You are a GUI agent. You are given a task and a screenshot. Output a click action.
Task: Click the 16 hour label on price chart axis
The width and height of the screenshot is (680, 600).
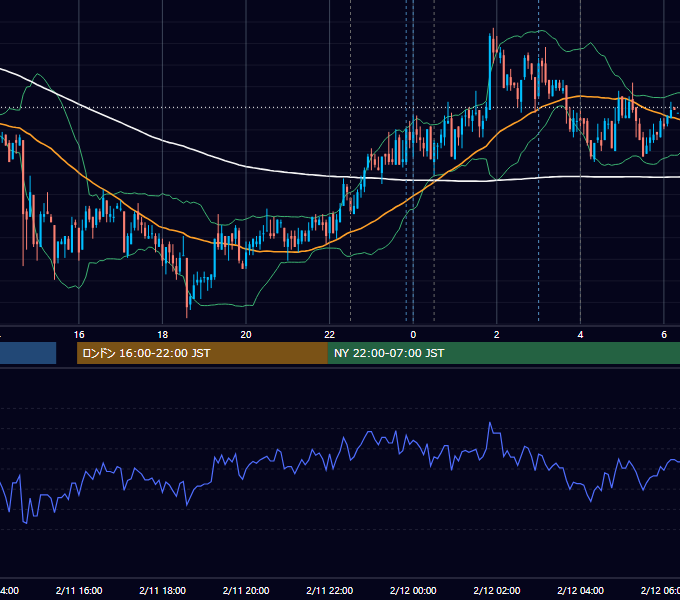pyautogui.click(x=79, y=335)
